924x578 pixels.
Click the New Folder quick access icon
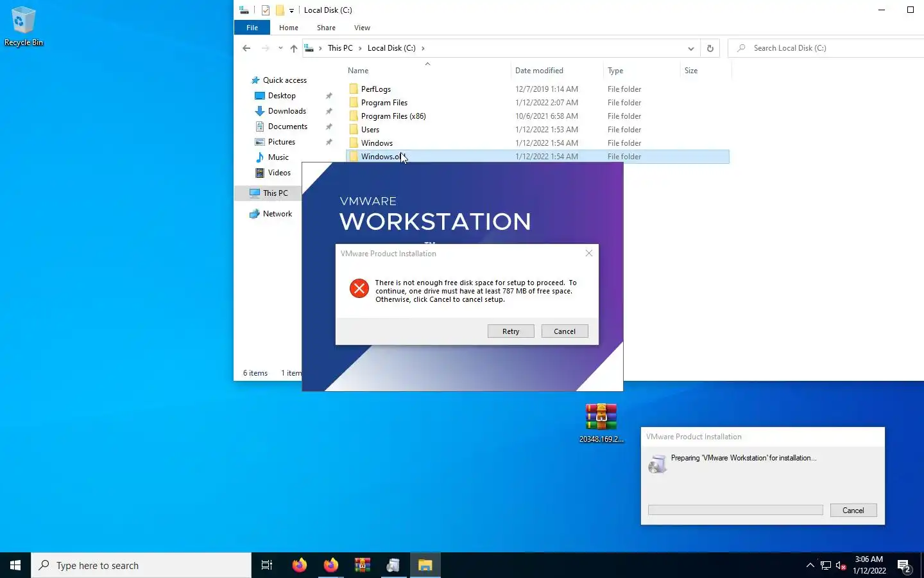point(280,10)
